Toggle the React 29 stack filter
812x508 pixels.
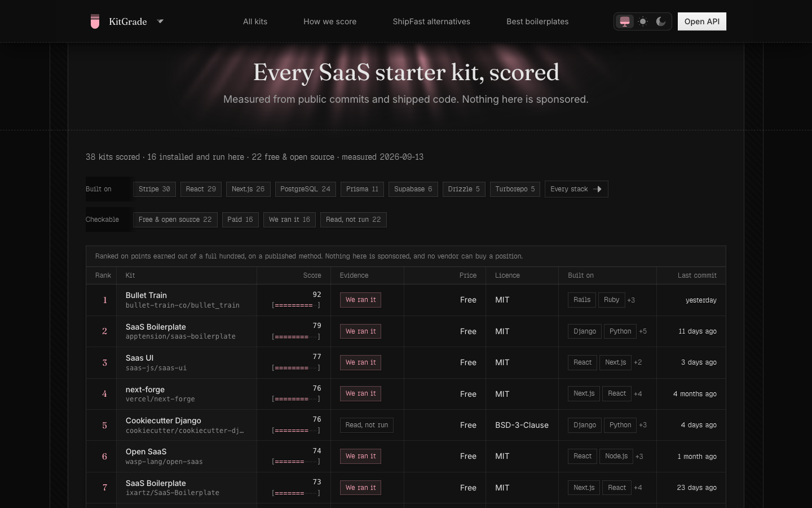click(x=201, y=189)
